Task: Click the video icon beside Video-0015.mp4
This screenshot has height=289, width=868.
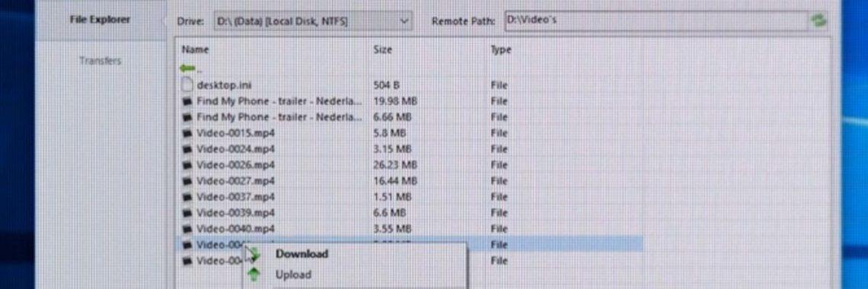Action: point(187,133)
